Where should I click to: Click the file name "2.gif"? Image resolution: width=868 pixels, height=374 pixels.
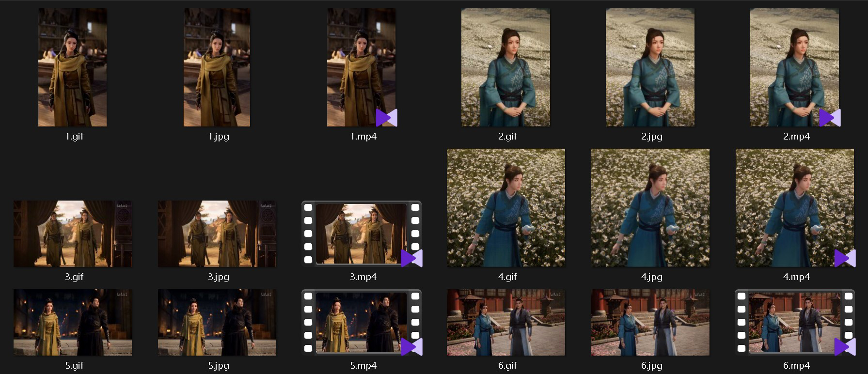507,137
